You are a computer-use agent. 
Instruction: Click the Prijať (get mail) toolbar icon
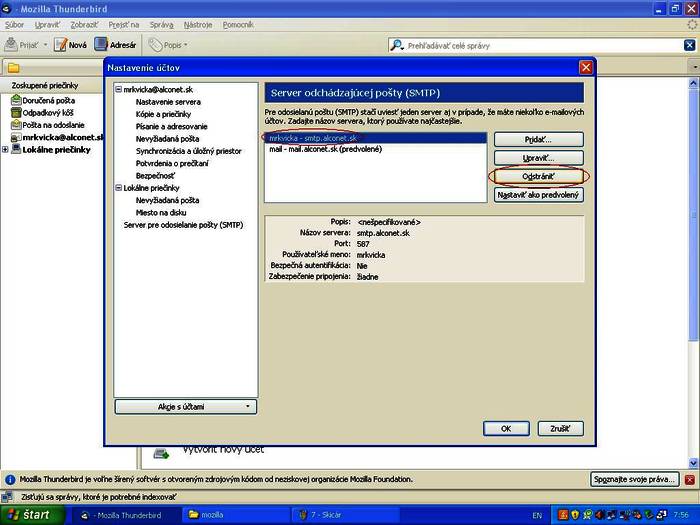pyautogui.click(x=11, y=45)
